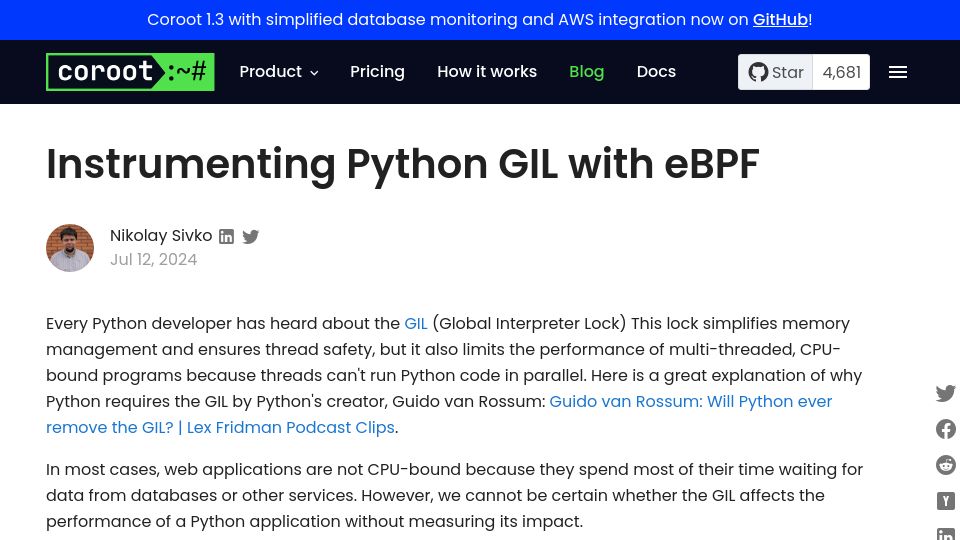Open the Docs page
The height and width of the screenshot is (540, 960).
(656, 72)
